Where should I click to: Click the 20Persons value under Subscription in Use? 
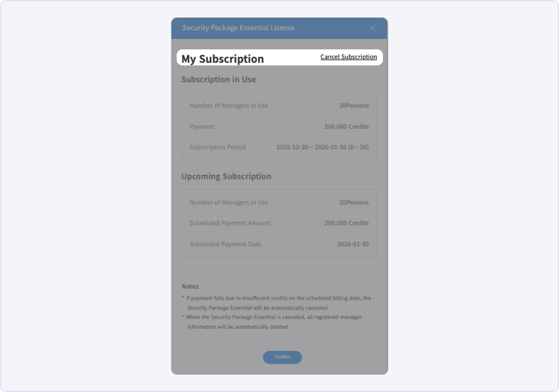[x=354, y=106]
